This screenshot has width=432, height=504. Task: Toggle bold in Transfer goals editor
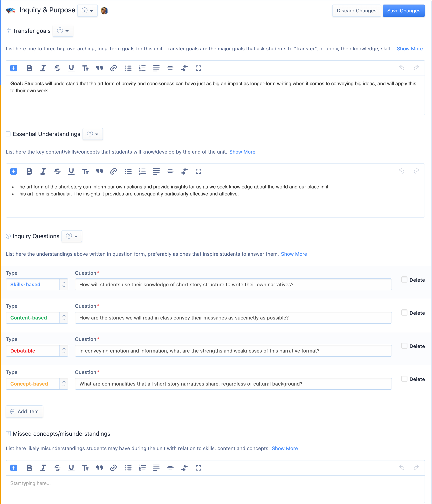pyautogui.click(x=29, y=68)
